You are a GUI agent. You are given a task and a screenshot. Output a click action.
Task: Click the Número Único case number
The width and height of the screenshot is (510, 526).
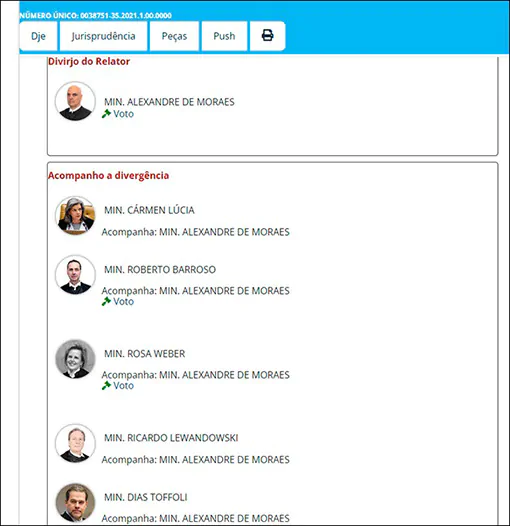96,15
